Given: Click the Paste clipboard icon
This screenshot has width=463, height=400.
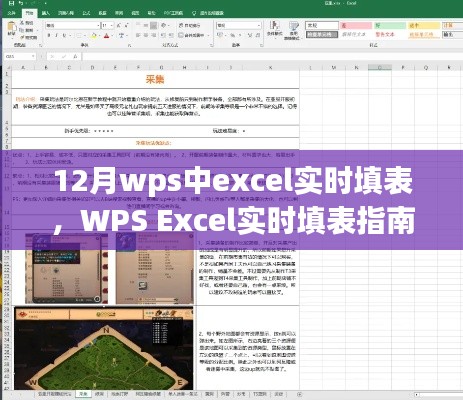Looking at the screenshot, I should click(x=12, y=27).
